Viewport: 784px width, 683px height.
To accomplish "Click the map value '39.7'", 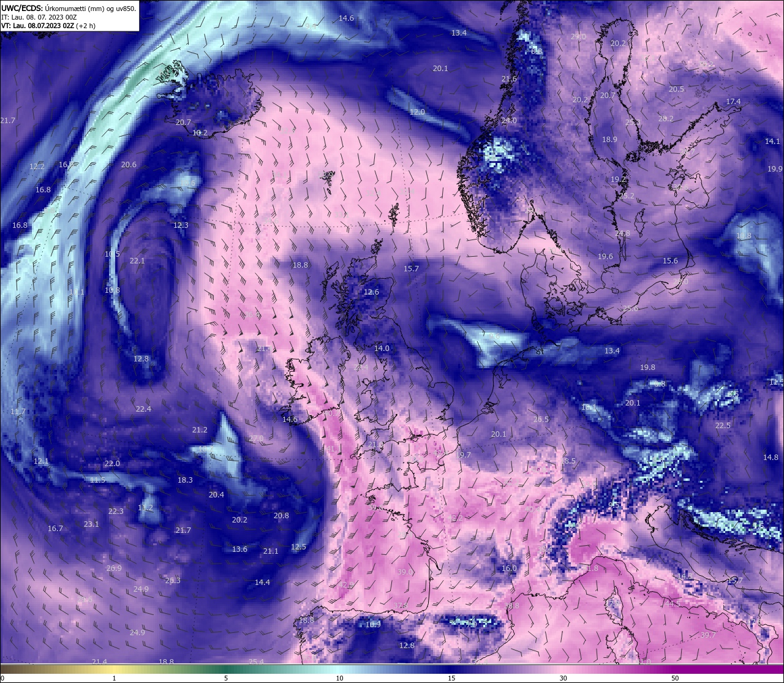I will tap(708, 635).
